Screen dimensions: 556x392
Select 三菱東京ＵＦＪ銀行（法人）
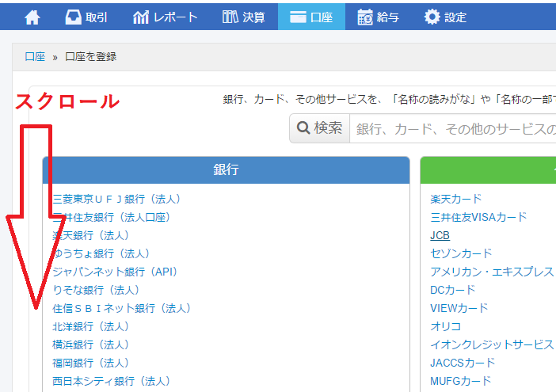(x=116, y=200)
